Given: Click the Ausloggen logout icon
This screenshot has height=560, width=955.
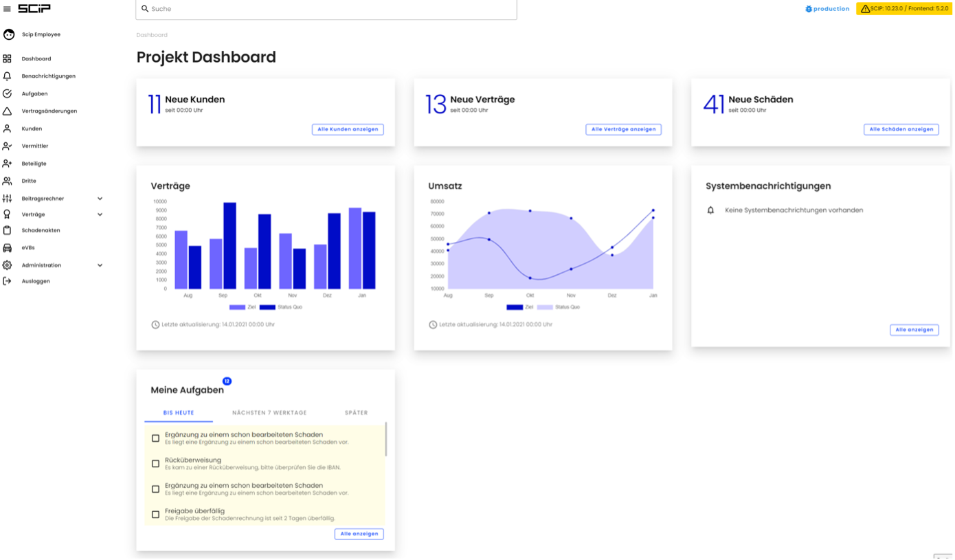Looking at the screenshot, I should 8,281.
